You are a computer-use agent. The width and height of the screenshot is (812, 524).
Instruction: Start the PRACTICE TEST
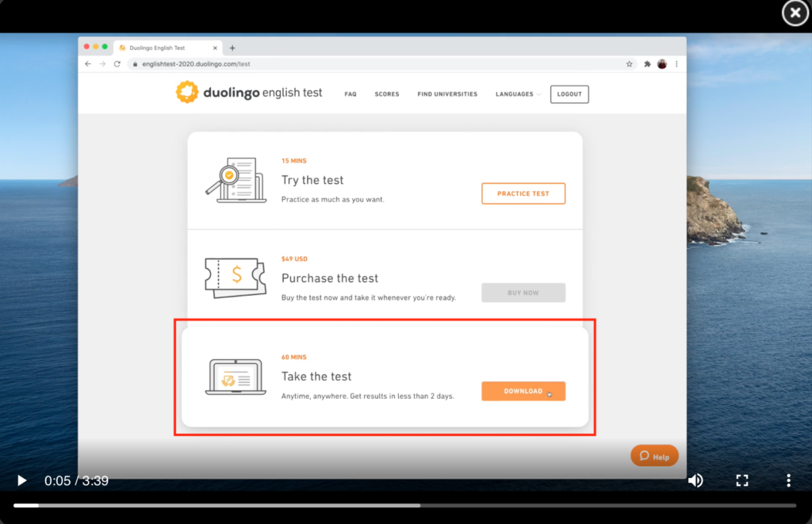[523, 193]
